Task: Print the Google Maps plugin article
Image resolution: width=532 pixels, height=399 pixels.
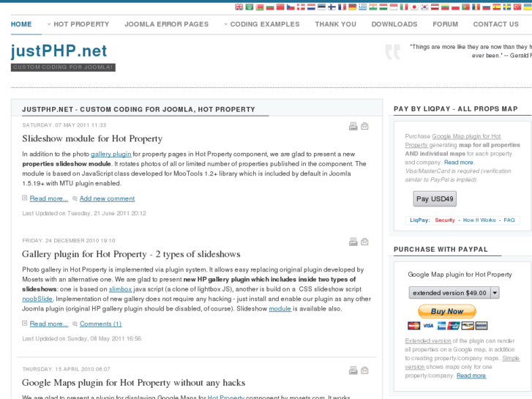Action: (353, 370)
